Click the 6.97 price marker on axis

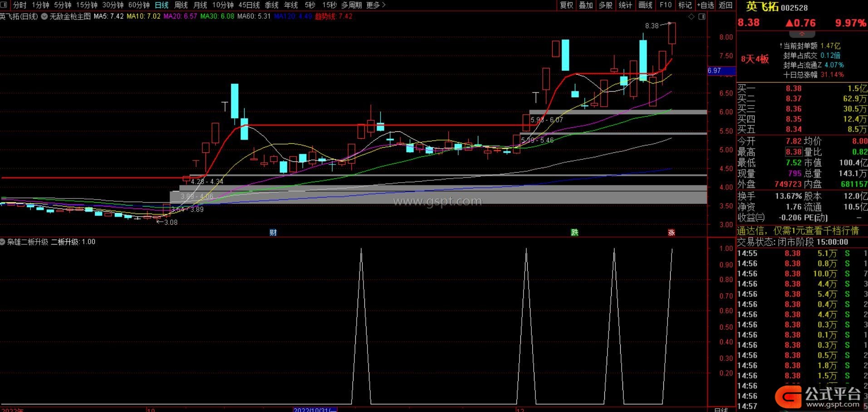(721, 71)
